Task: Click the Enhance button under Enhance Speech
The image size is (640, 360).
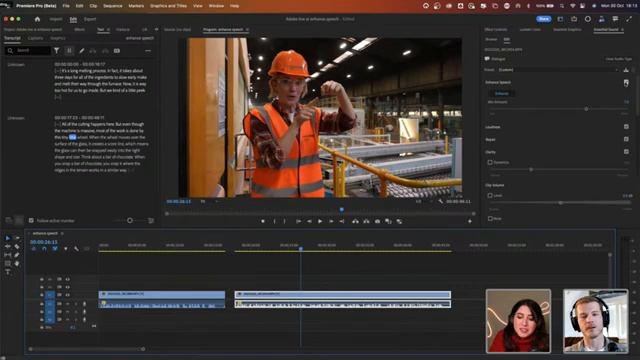Action: (502, 93)
